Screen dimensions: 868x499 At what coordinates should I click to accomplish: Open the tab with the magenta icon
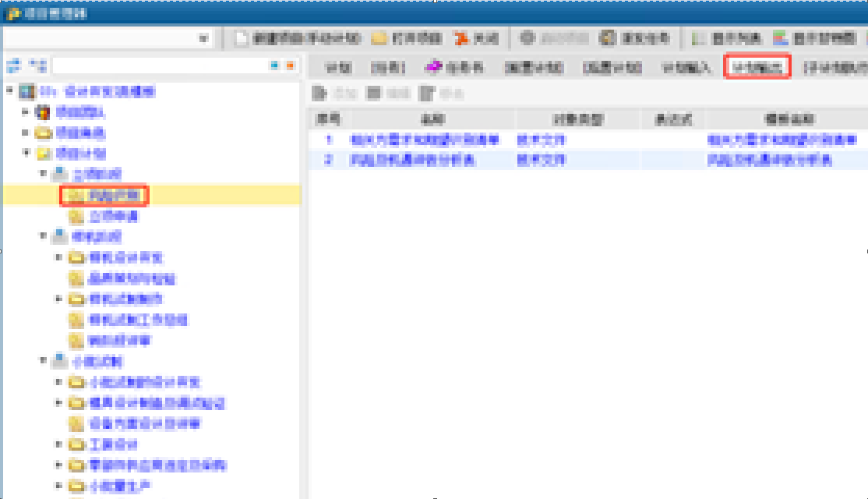coord(454,67)
